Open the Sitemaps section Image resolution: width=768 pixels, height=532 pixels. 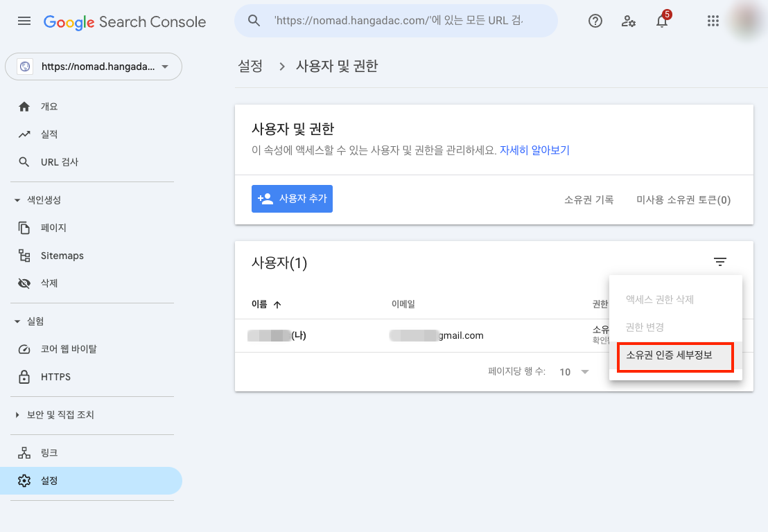point(64,255)
